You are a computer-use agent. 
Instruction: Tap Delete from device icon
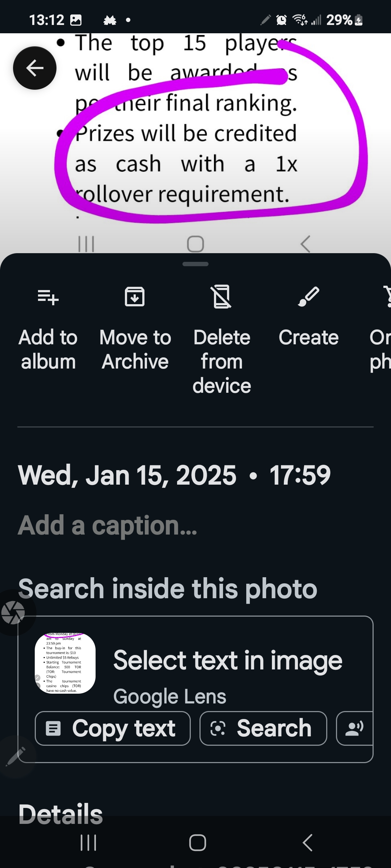click(x=222, y=297)
